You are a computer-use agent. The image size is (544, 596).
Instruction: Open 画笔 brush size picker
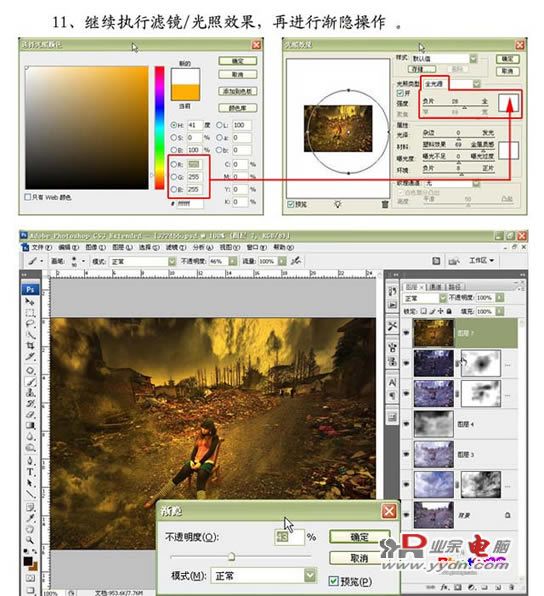click(77, 262)
